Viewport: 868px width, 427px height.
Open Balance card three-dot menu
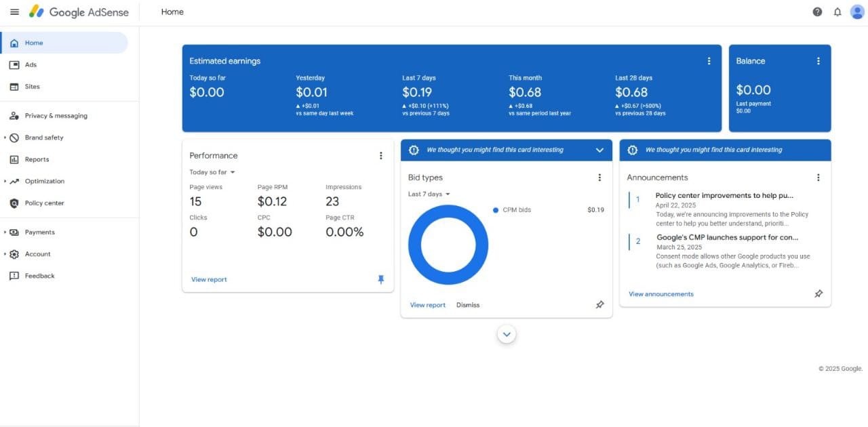tap(818, 61)
